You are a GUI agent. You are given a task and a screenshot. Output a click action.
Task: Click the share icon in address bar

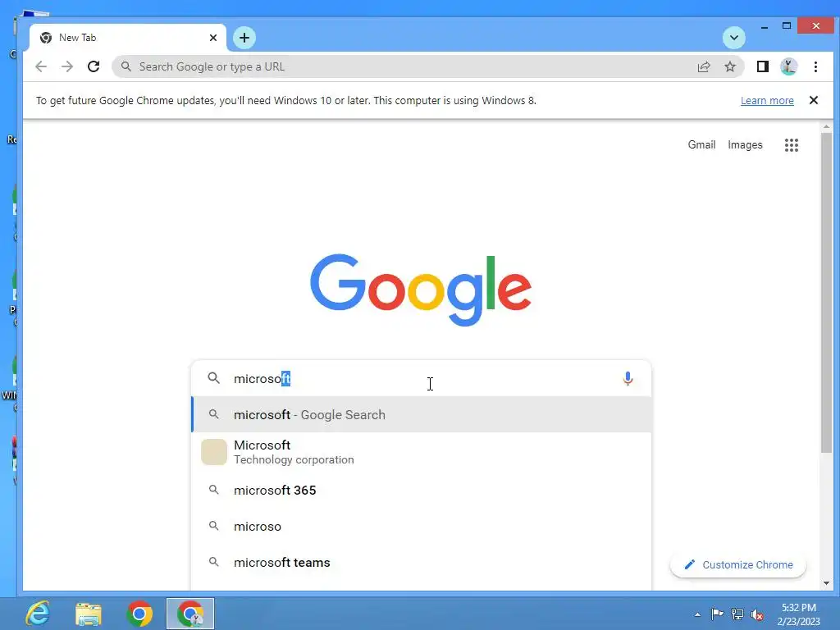[x=703, y=66]
